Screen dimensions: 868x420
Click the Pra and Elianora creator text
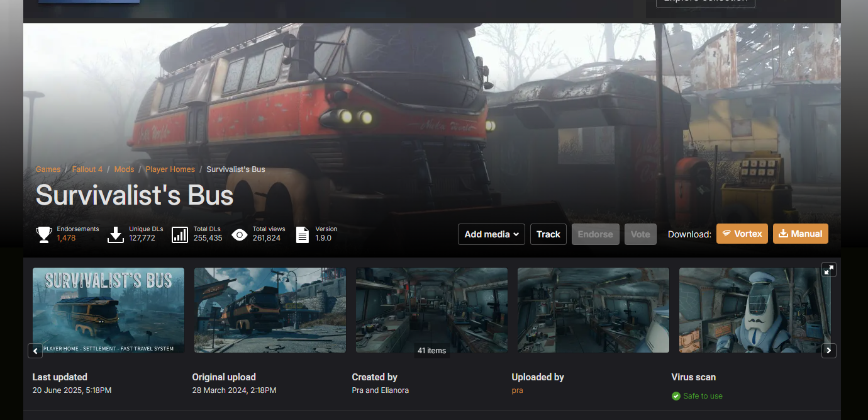click(380, 390)
